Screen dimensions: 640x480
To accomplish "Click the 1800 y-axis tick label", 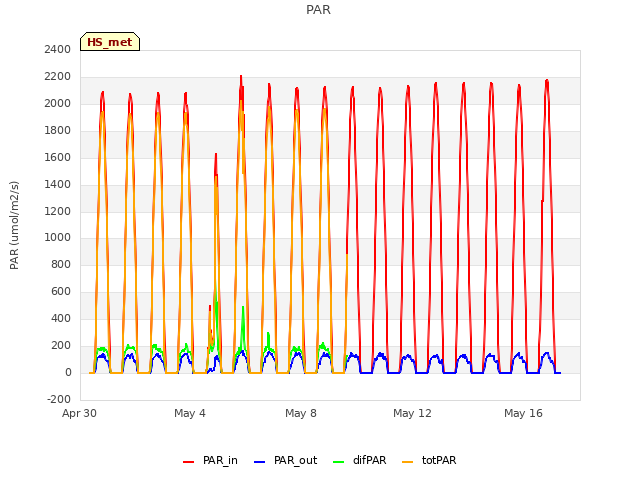I will point(58,130).
